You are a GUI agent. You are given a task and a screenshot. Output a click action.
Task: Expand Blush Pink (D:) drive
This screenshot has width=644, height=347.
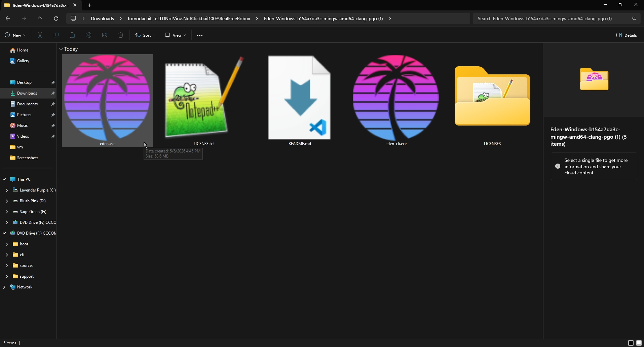click(x=7, y=201)
